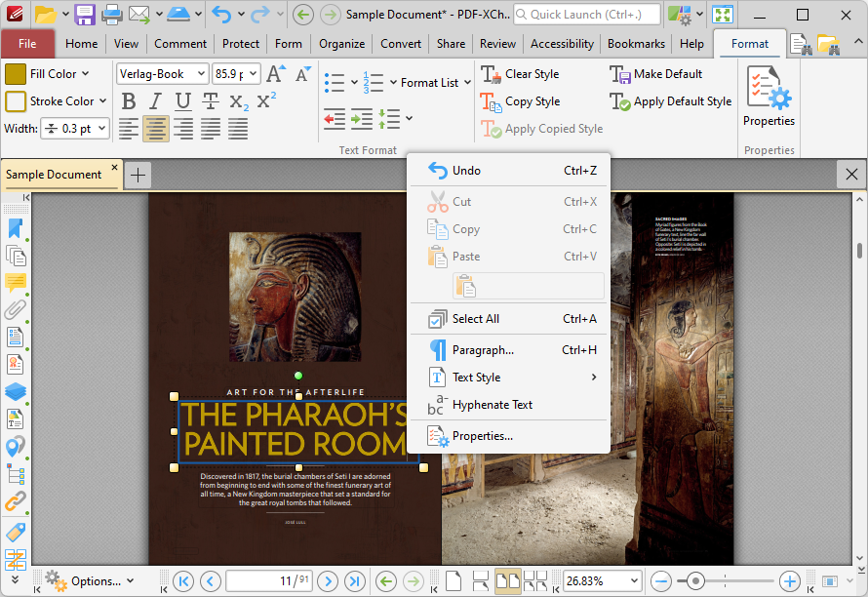The image size is (868, 597).
Task: Open the Fill Color dropdown
Action: (85, 74)
